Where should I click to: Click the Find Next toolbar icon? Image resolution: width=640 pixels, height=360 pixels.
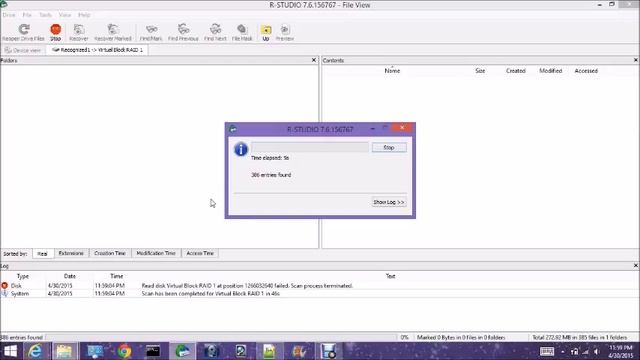click(215, 32)
